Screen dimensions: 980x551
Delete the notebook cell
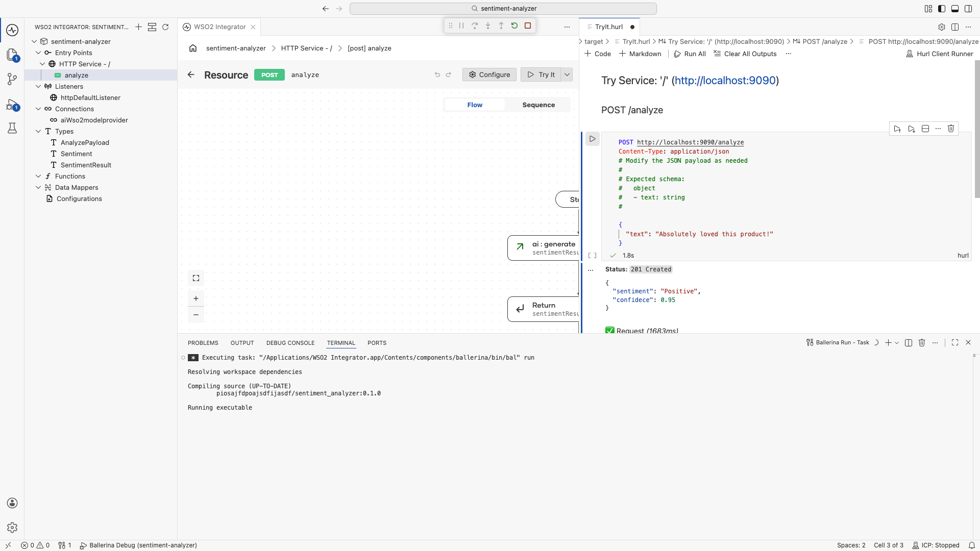951,129
